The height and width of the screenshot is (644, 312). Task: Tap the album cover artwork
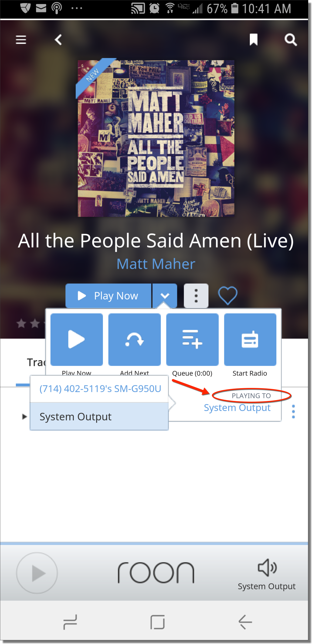[x=156, y=138]
